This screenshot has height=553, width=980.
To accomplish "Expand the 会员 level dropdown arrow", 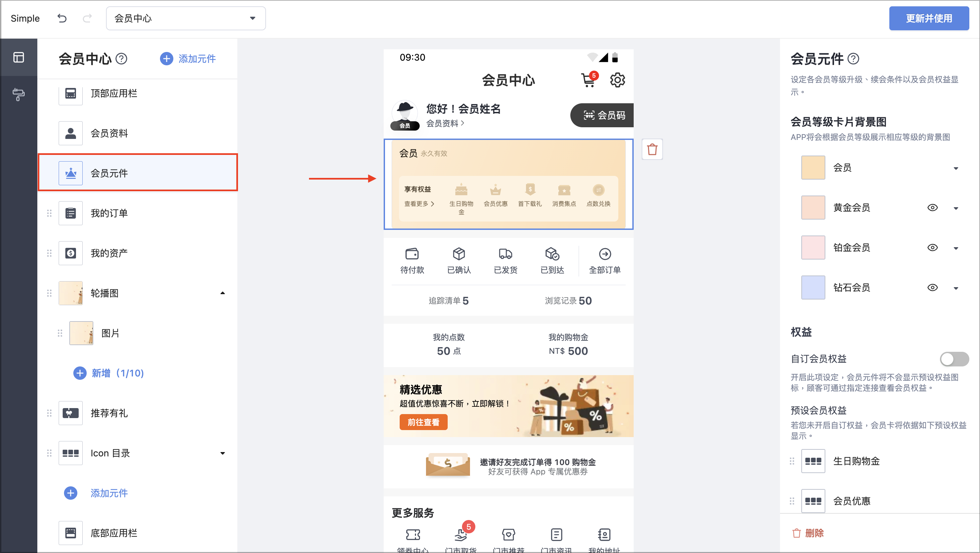I will (x=956, y=169).
